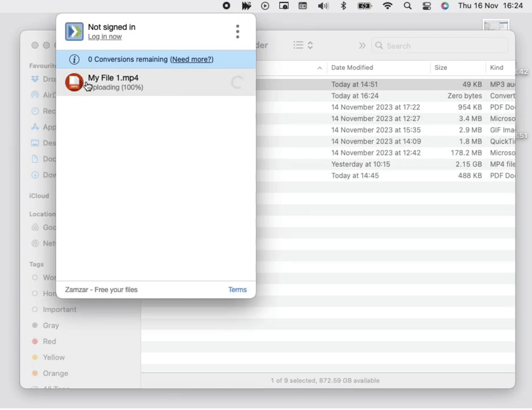This screenshot has width=532, height=410.
Task: Toggle the sort direction caret in header
Action: tap(320, 68)
